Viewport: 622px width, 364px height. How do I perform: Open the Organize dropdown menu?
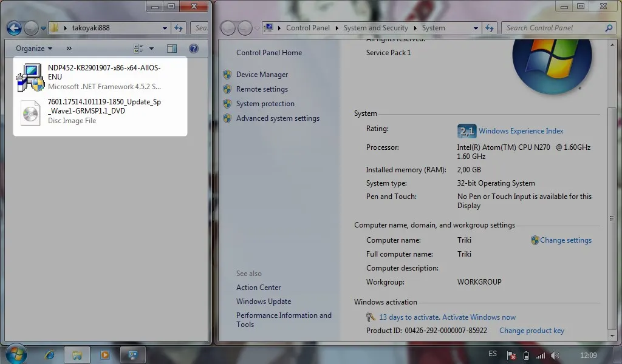point(34,49)
